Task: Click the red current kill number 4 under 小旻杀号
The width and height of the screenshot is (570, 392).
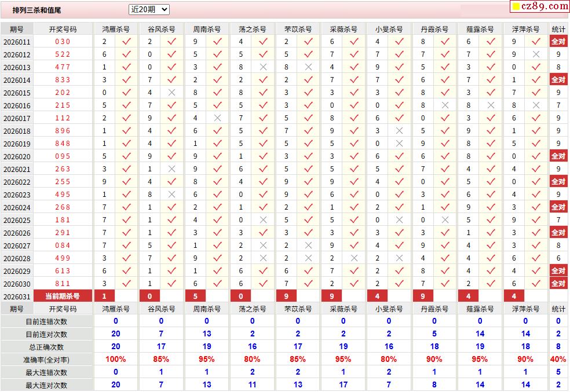Action: point(377,296)
